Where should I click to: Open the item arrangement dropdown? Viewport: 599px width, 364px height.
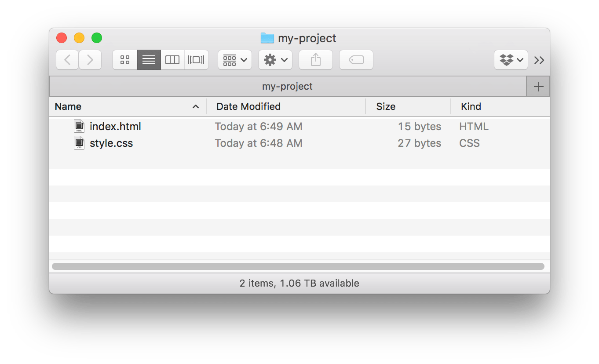pos(235,60)
